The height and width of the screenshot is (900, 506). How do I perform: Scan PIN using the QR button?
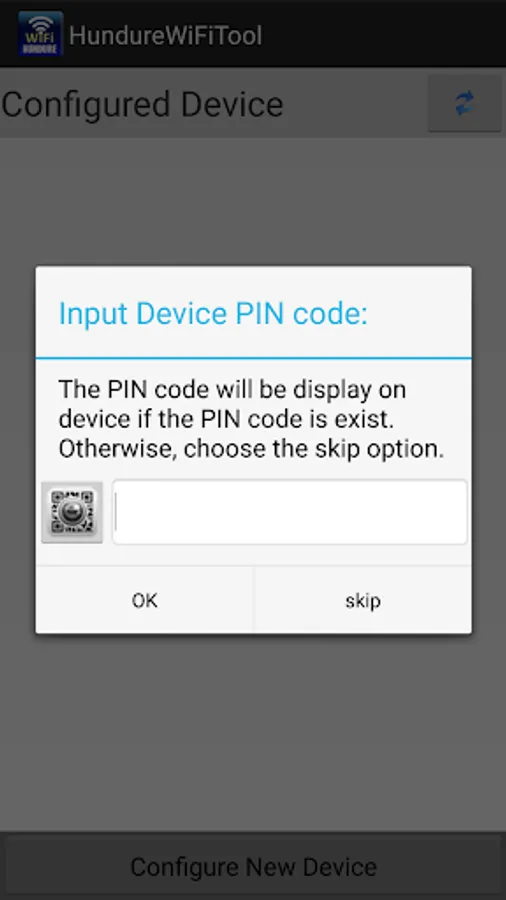point(72,512)
